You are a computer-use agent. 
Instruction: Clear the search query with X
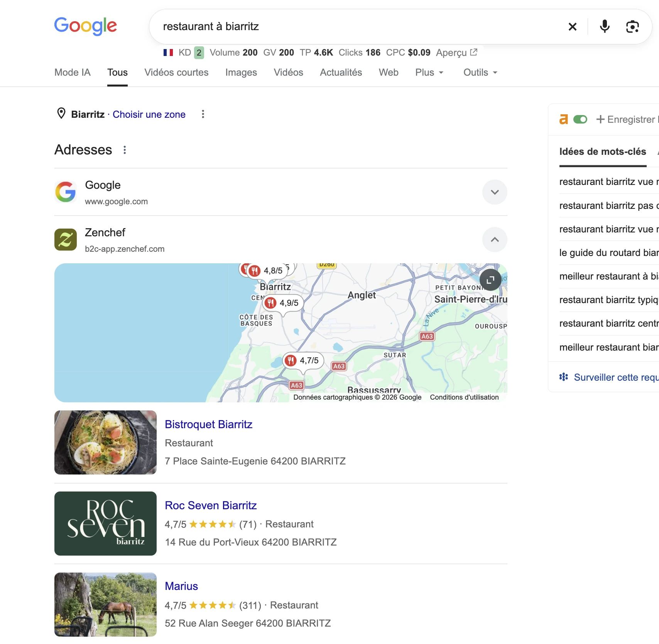(x=573, y=27)
